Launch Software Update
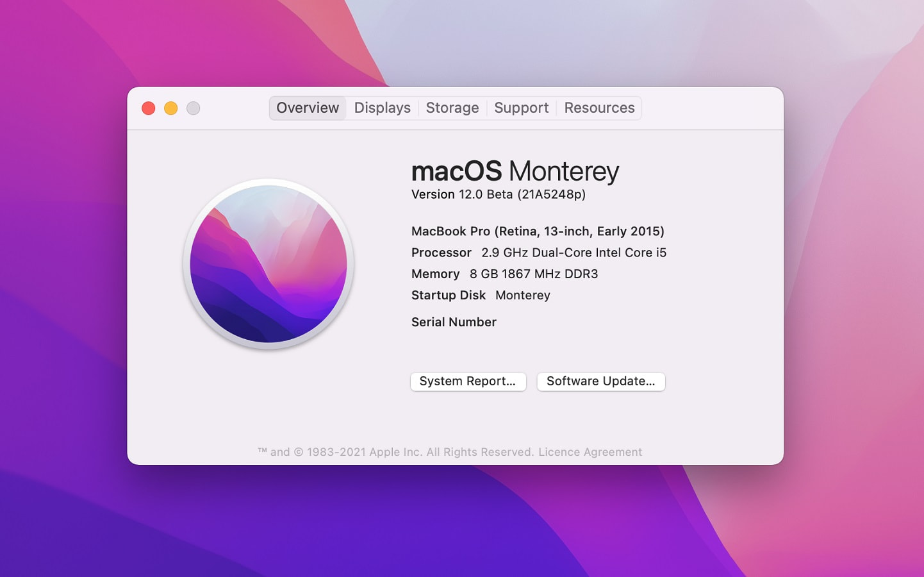This screenshot has height=577, width=924. 601,381
